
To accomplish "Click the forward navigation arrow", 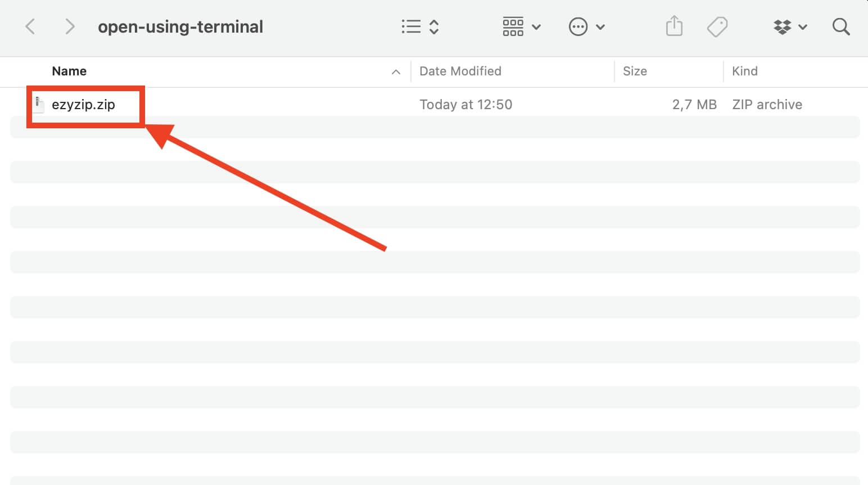I will click(x=69, y=26).
